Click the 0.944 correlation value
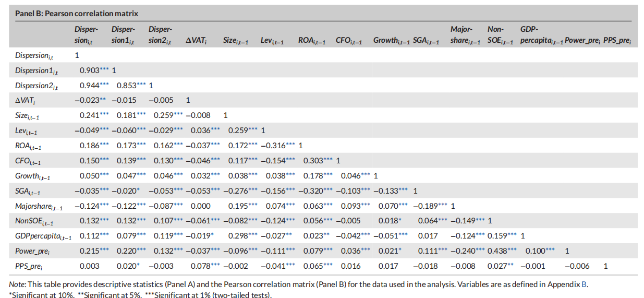Image resolution: width=644 pixels, height=298 pixels. [x=89, y=85]
